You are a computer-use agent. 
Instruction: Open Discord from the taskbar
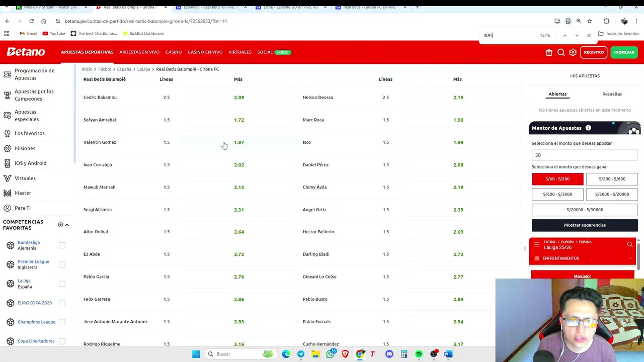(389, 354)
